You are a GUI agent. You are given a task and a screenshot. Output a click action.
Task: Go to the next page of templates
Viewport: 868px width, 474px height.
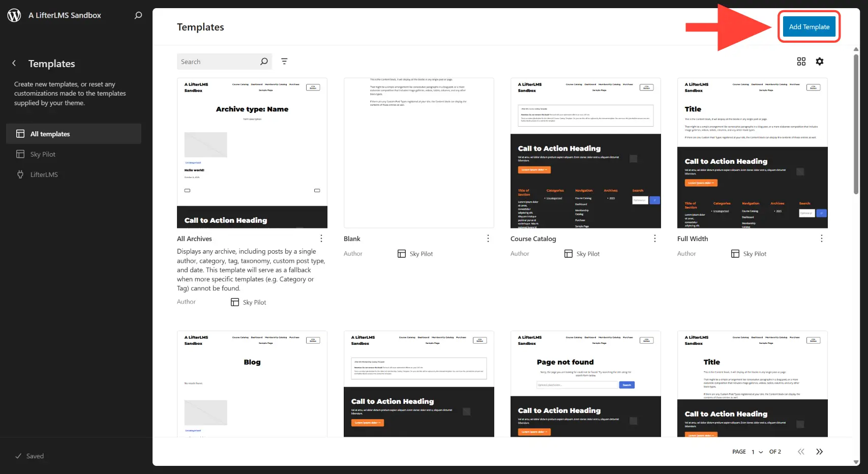[819, 452]
